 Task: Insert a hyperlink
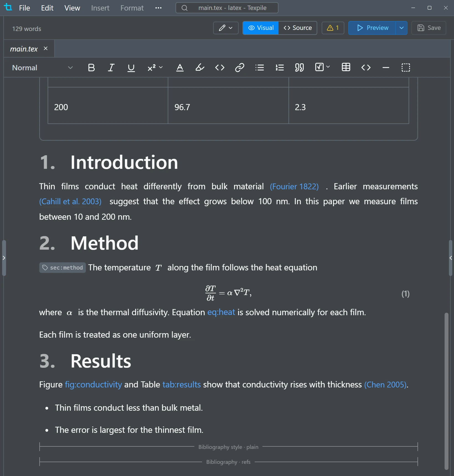(240, 68)
